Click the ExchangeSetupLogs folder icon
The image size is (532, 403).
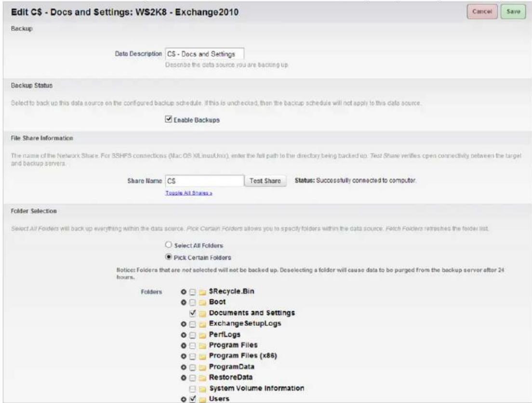pos(202,325)
